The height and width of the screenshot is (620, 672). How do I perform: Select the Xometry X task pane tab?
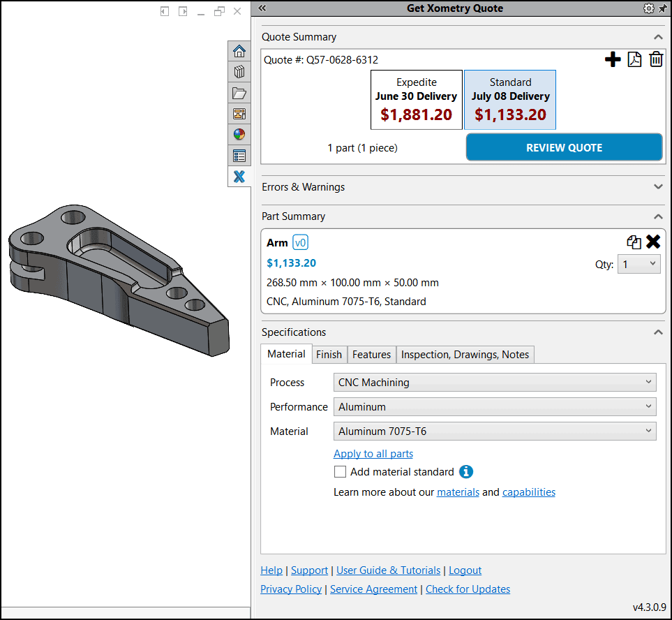point(239,176)
